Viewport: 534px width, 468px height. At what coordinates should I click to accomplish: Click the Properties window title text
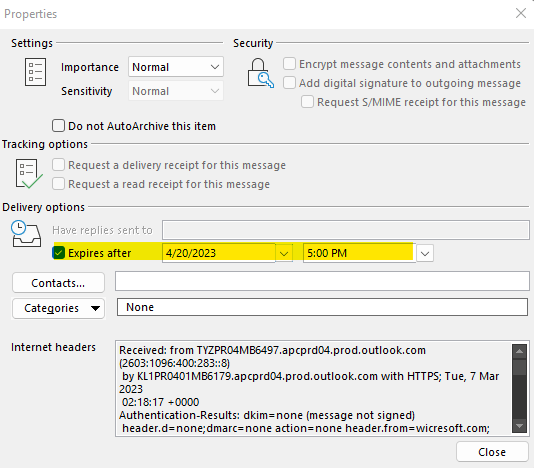31,14
